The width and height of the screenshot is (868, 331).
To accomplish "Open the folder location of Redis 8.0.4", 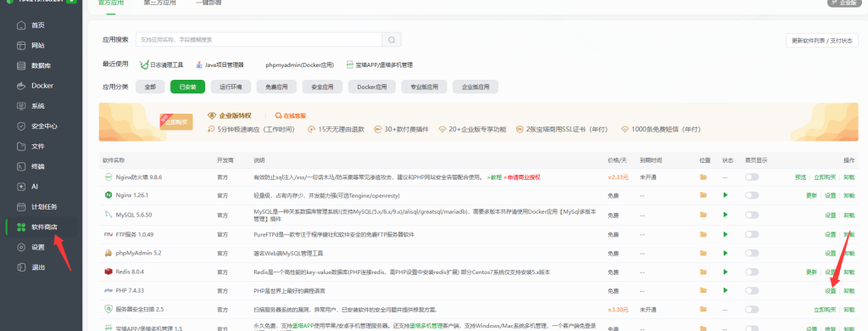I will point(703,272).
